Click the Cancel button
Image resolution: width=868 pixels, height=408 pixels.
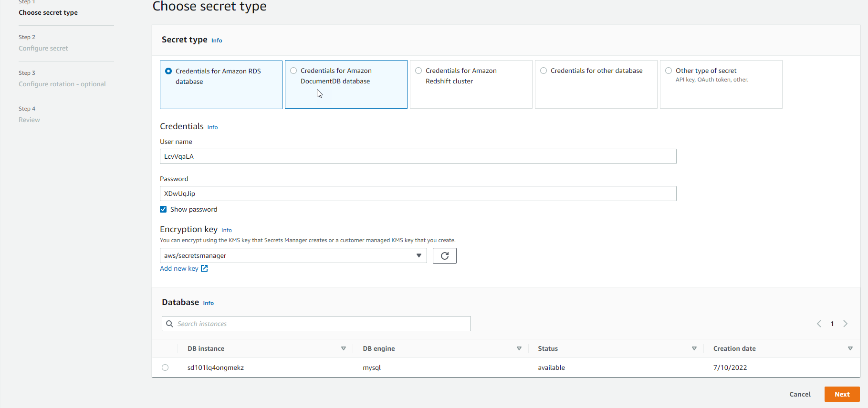coord(800,394)
